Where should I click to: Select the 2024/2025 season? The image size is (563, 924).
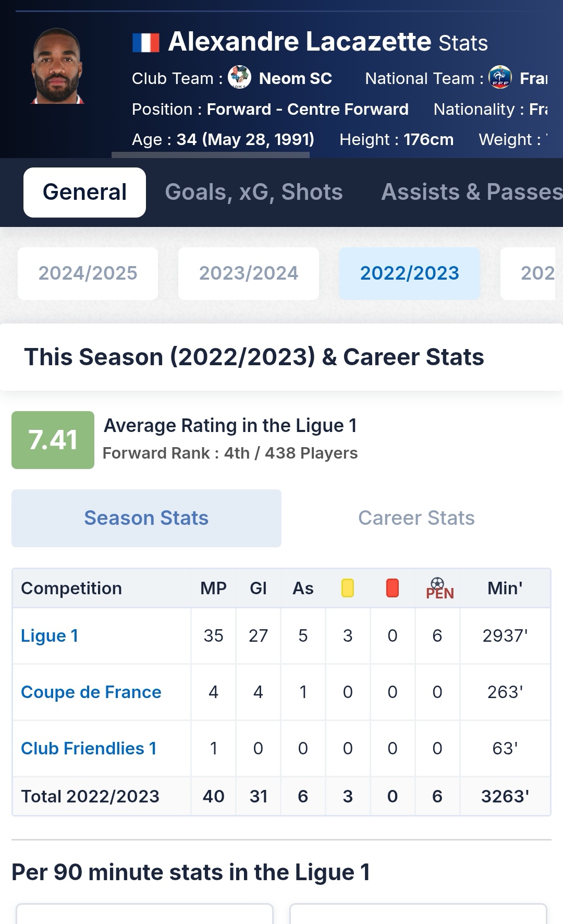(x=88, y=273)
